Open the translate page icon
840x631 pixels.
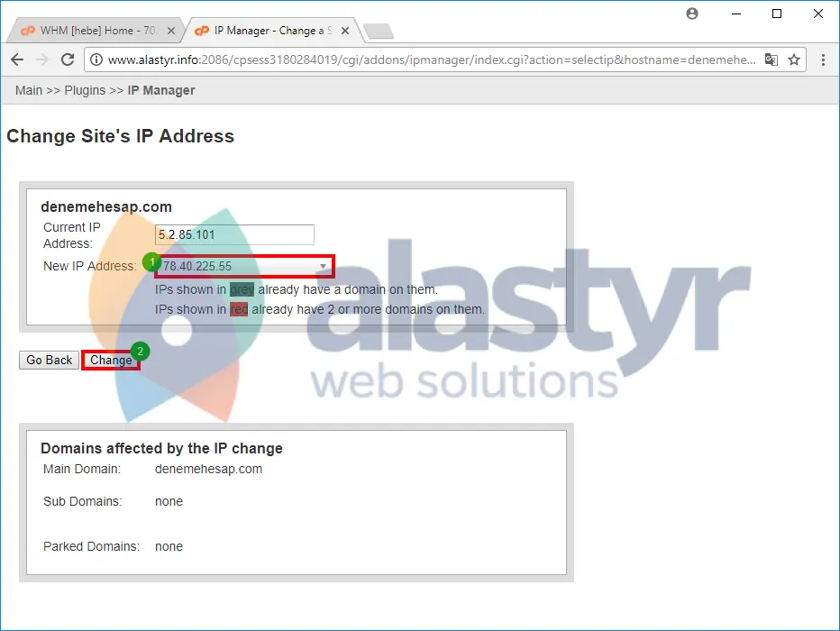click(772, 59)
